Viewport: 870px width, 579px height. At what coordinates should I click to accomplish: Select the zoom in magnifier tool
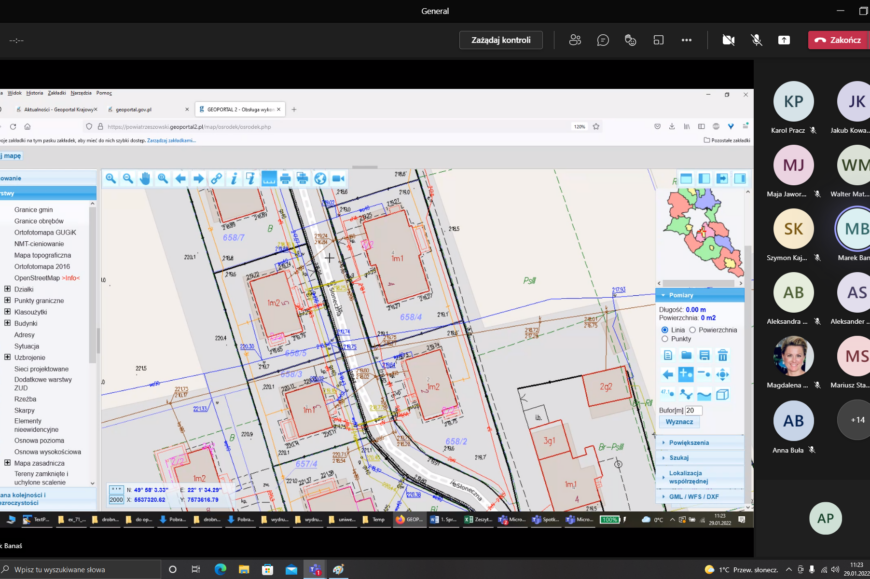[110, 179]
